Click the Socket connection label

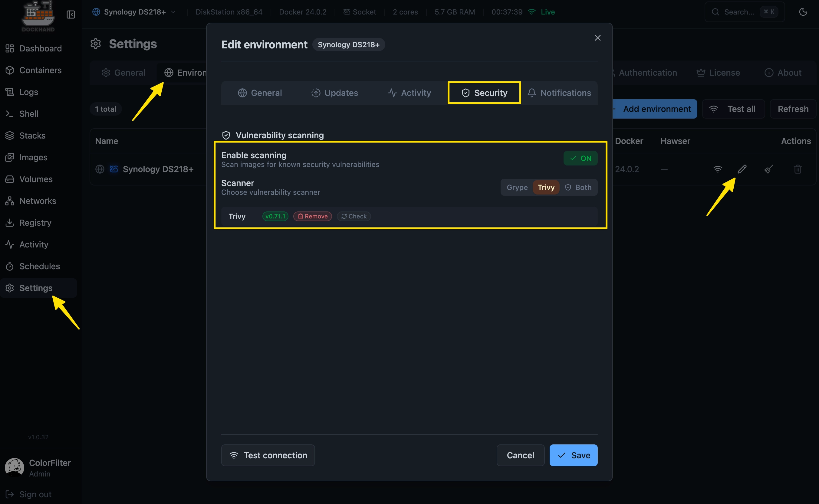360,12
